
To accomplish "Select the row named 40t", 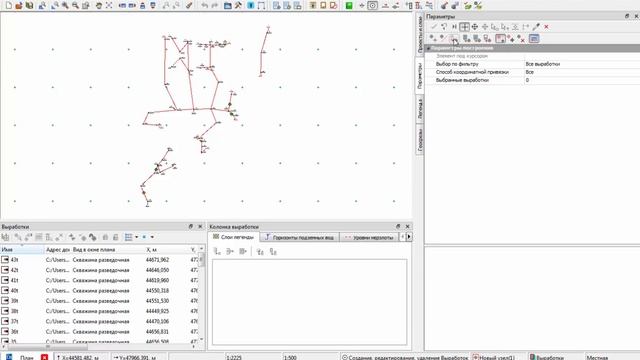I will coord(100,291).
